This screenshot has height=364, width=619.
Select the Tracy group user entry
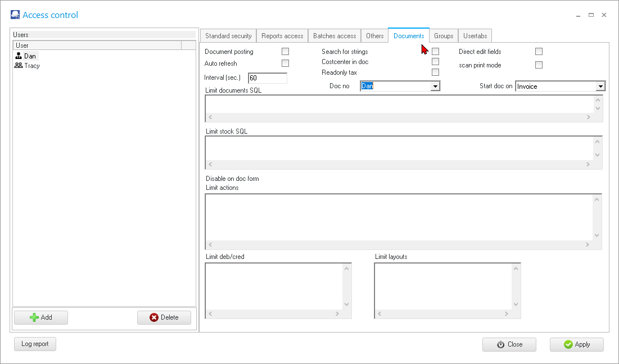(x=31, y=66)
